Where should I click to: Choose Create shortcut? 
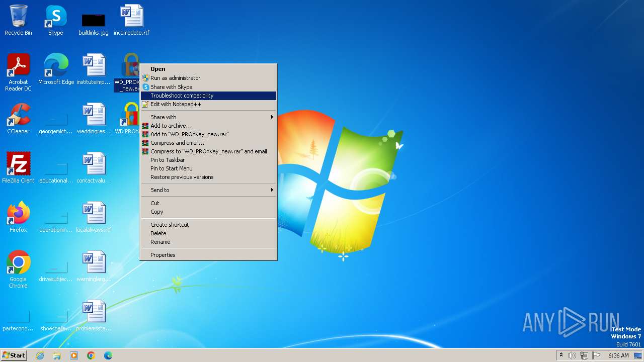click(208, 225)
